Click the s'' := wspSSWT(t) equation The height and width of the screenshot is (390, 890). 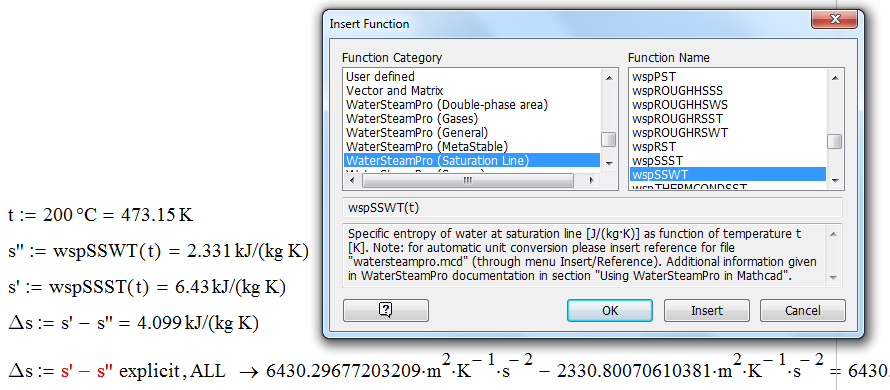pyautogui.click(x=158, y=251)
